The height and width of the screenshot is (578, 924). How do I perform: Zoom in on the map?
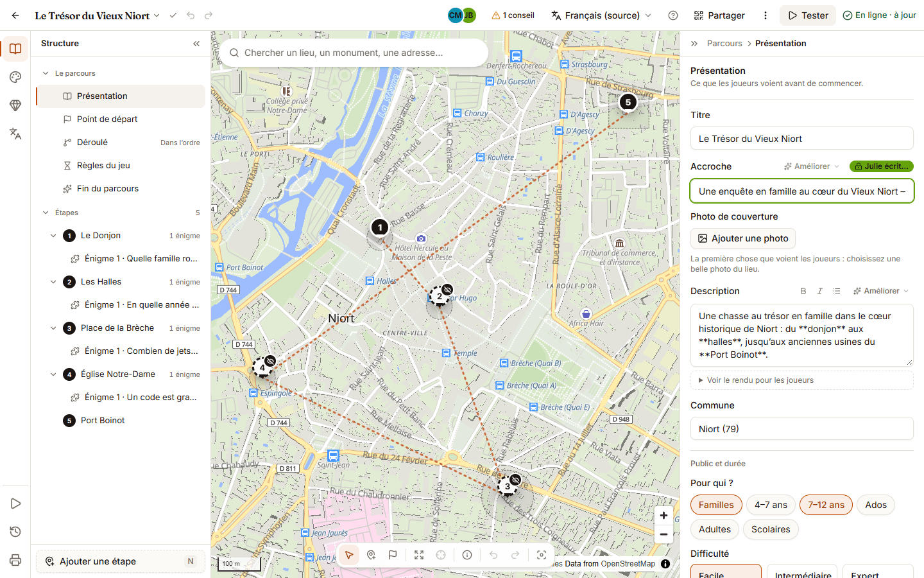click(x=663, y=515)
